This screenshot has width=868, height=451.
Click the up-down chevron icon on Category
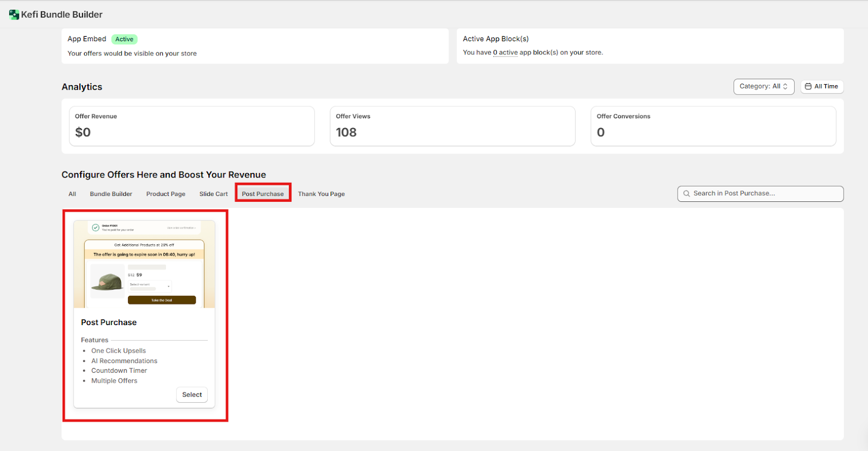coord(785,87)
